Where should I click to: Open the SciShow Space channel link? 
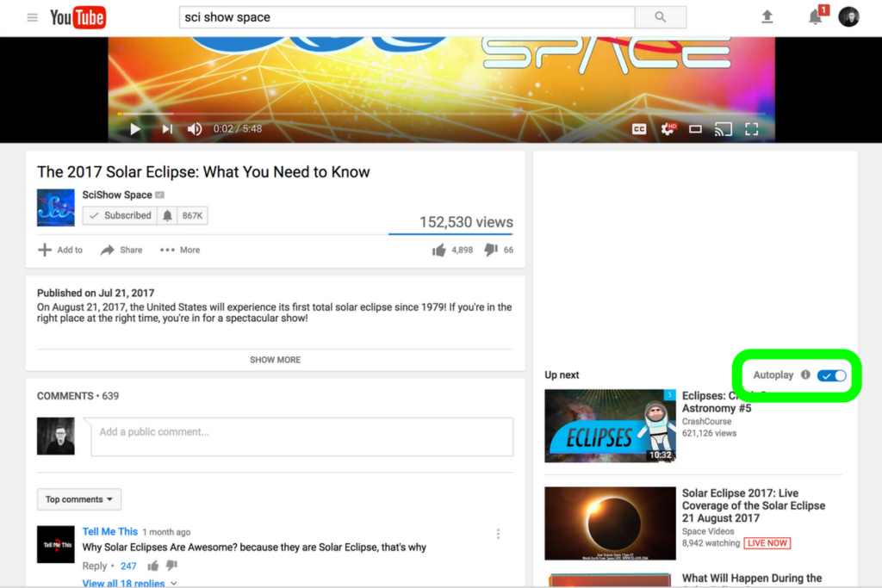(x=117, y=195)
